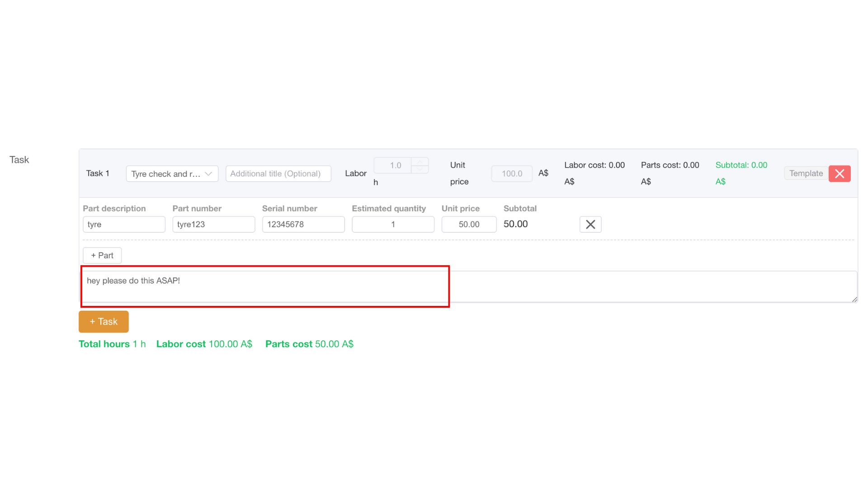Select the labor unit price field showing 100.0
This screenshot has width=868, height=488.
(x=511, y=174)
